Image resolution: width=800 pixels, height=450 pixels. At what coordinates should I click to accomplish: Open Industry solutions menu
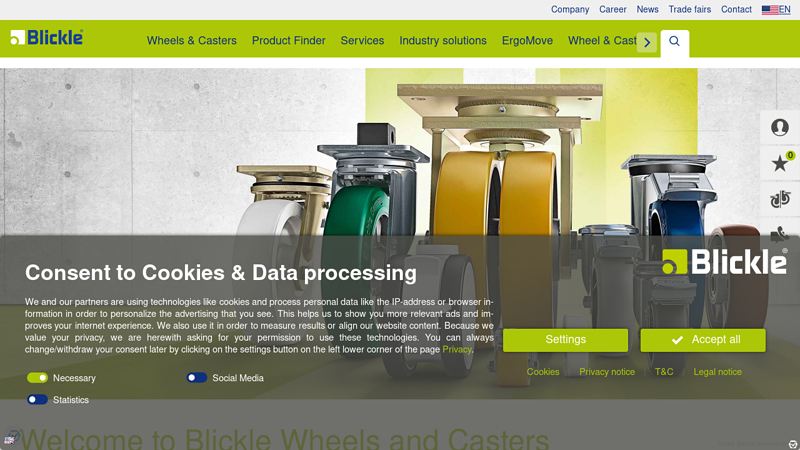tap(443, 41)
